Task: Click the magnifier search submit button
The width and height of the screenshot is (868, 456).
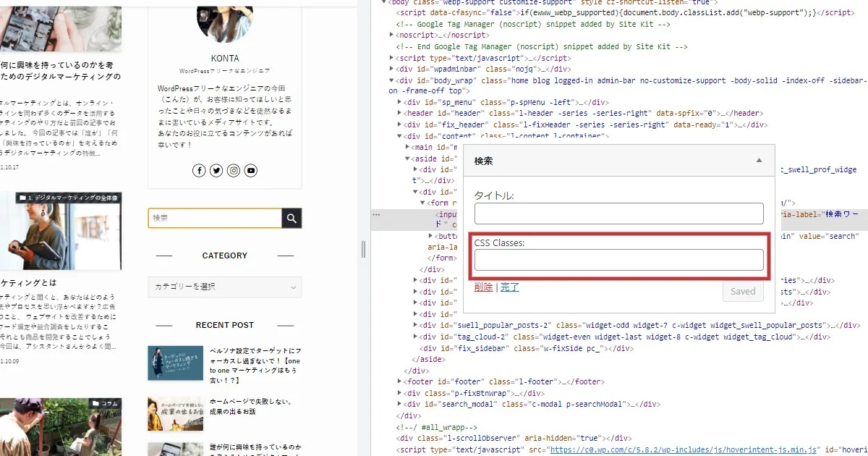Action: (292, 218)
